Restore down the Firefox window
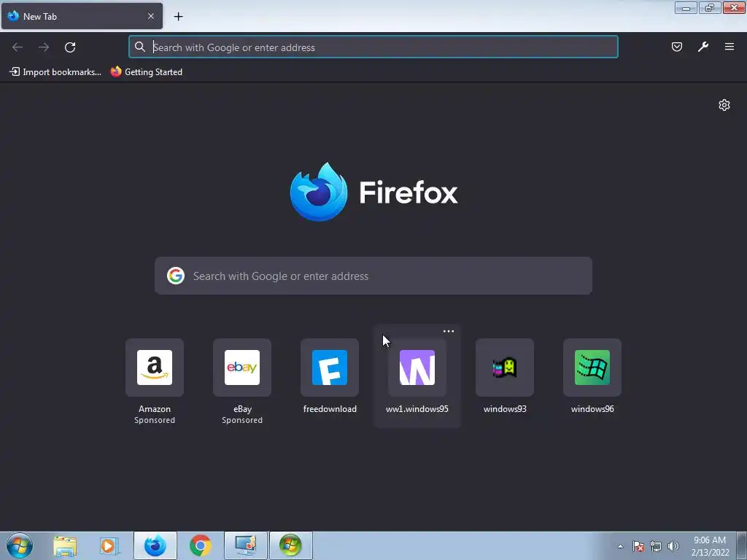The width and height of the screenshot is (747, 560). (710, 7)
